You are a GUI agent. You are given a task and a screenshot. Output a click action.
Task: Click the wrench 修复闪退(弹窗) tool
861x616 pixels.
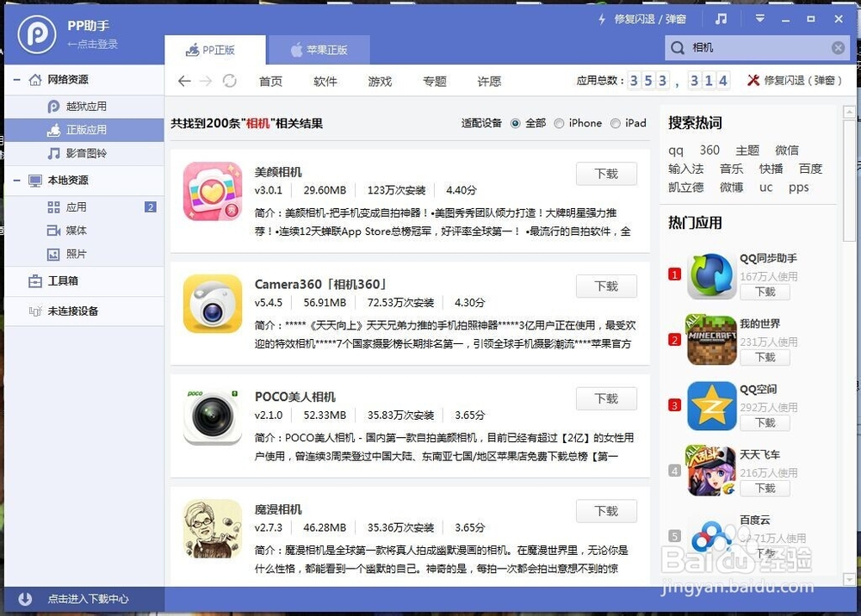794,81
